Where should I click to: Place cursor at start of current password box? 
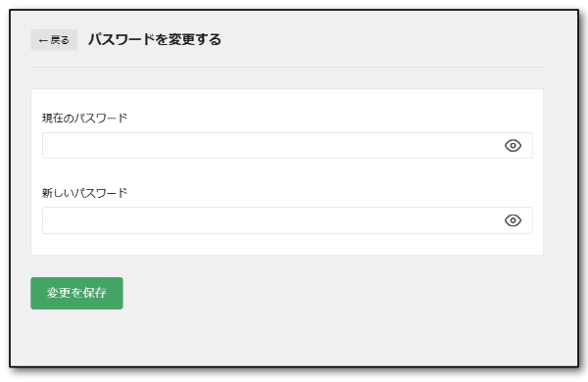(49, 145)
